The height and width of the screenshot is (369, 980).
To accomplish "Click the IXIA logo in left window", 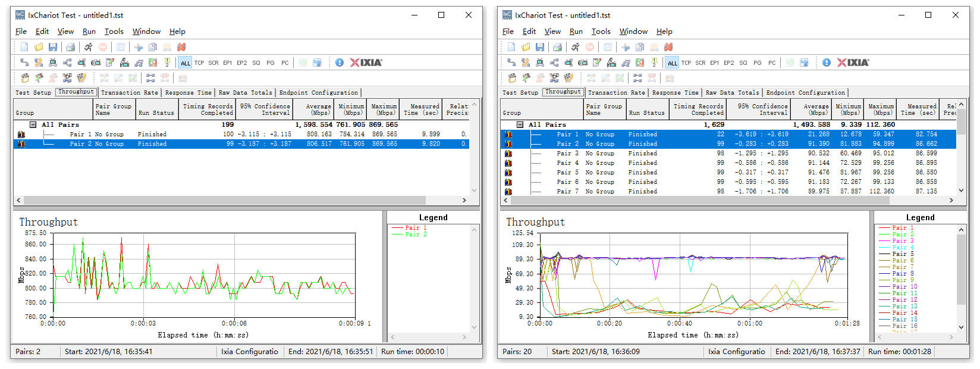I will 366,62.
